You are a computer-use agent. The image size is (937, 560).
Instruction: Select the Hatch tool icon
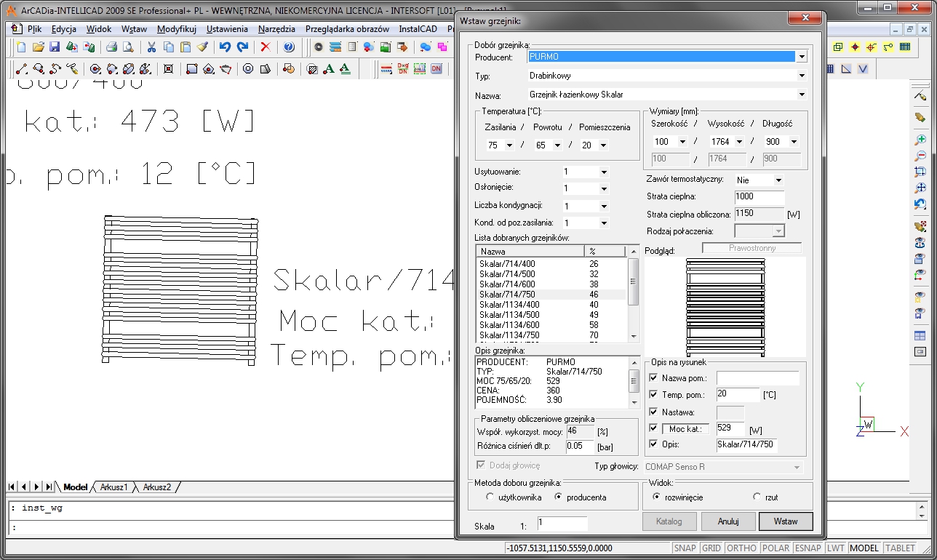click(312, 69)
